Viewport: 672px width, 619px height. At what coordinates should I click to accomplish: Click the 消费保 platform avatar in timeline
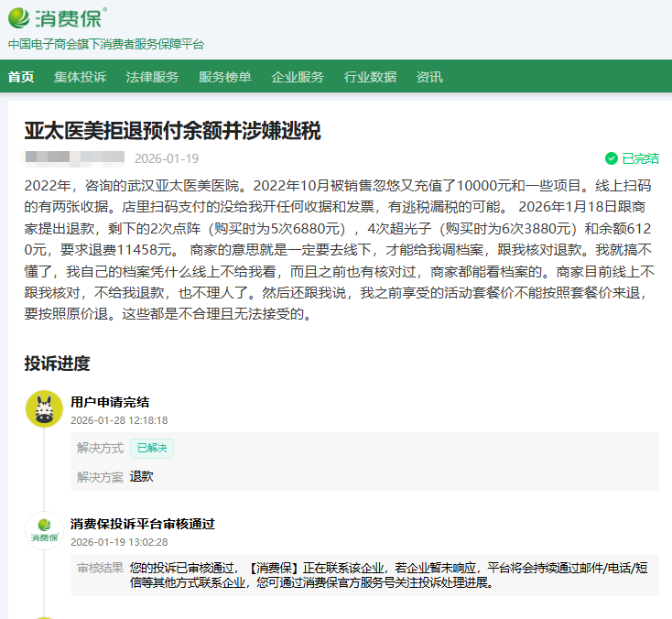pos(44,531)
